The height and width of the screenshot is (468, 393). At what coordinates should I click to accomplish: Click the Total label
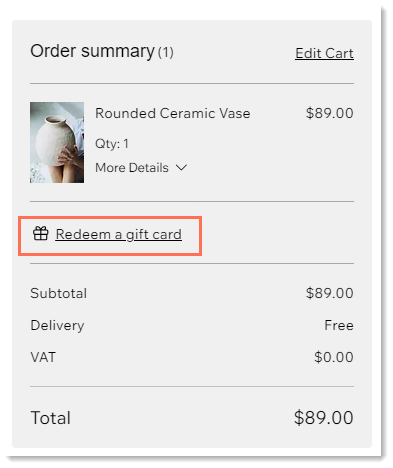51,418
